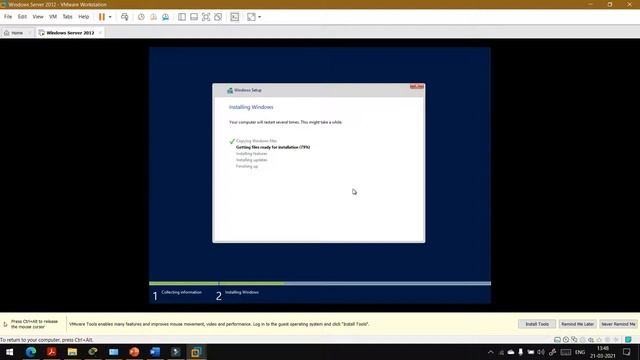The height and width of the screenshot is (360, 640).
Task: Revert the virtual machine to its snapshot
Action: (x=153, y=17)
